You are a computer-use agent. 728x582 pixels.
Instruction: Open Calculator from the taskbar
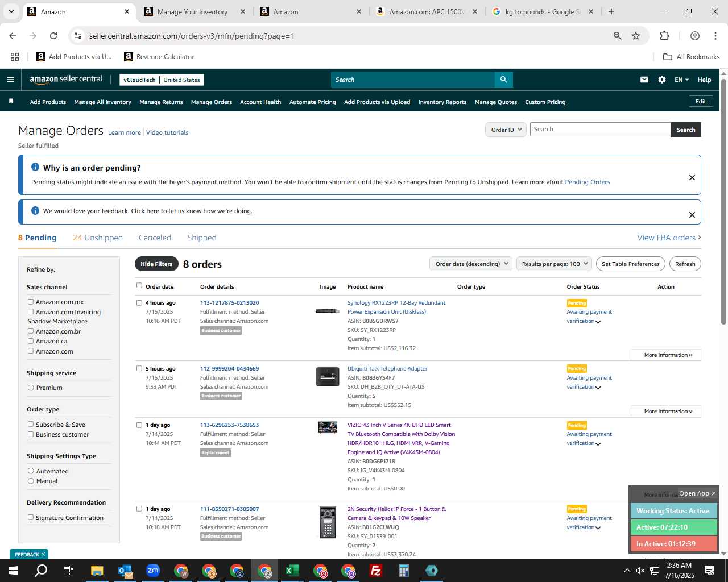(x=404, y=571)
